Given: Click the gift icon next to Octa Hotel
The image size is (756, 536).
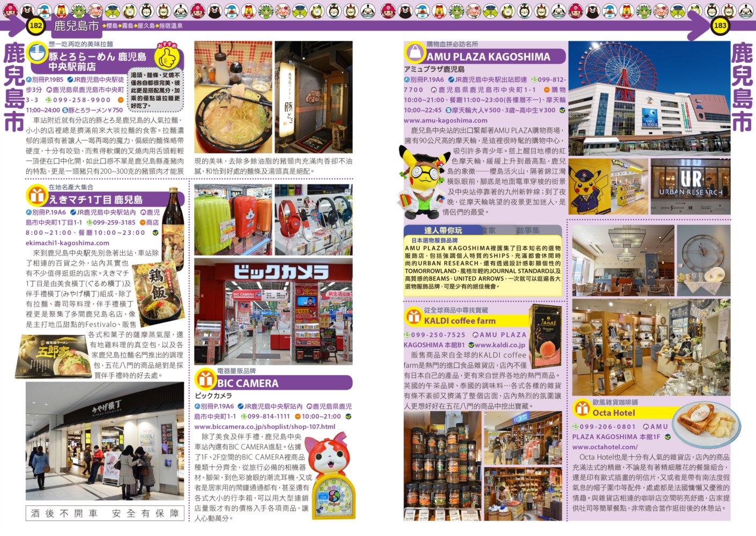Looking at the screenshot, I should click(582, 408).
